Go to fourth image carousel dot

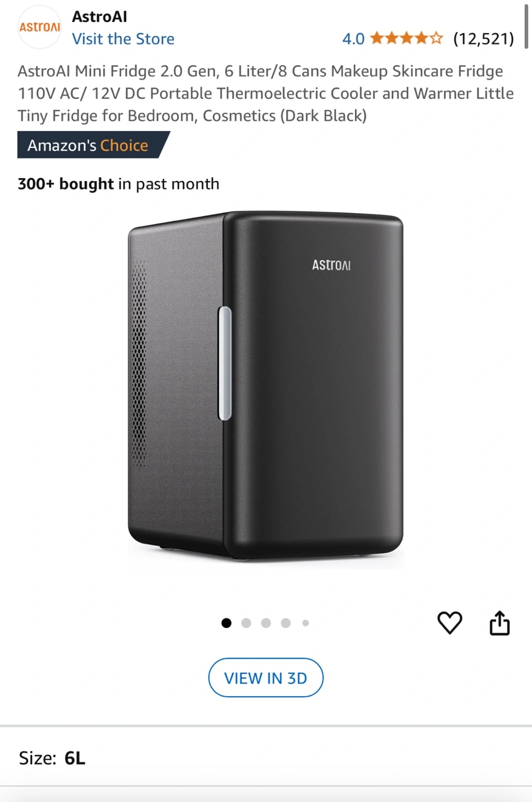click(286, 623)
